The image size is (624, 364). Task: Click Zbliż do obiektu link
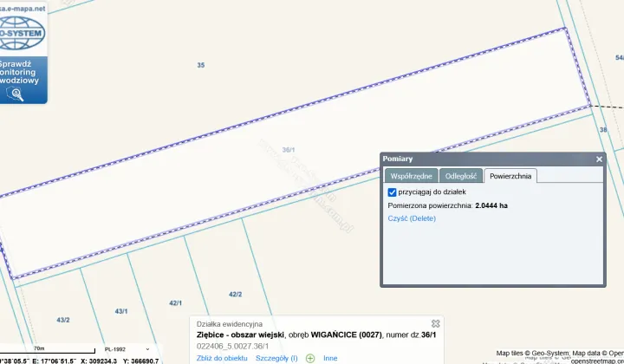click(x=222, y=358)
